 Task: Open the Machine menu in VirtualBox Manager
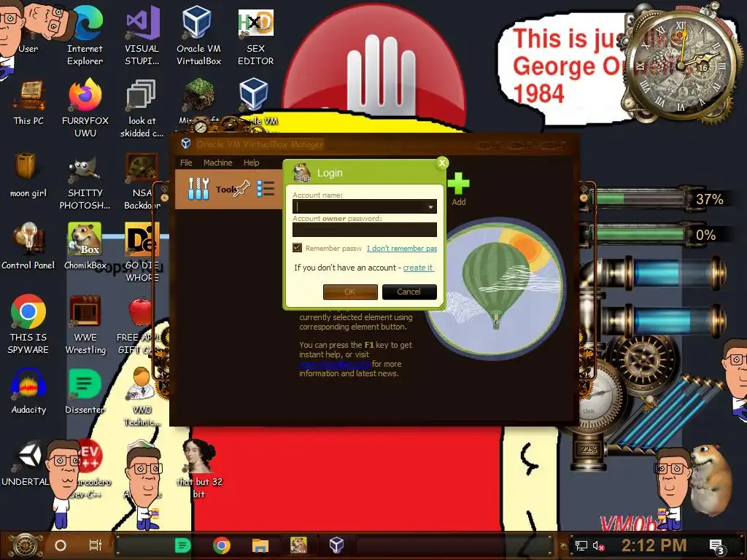[x=217, y=163]
